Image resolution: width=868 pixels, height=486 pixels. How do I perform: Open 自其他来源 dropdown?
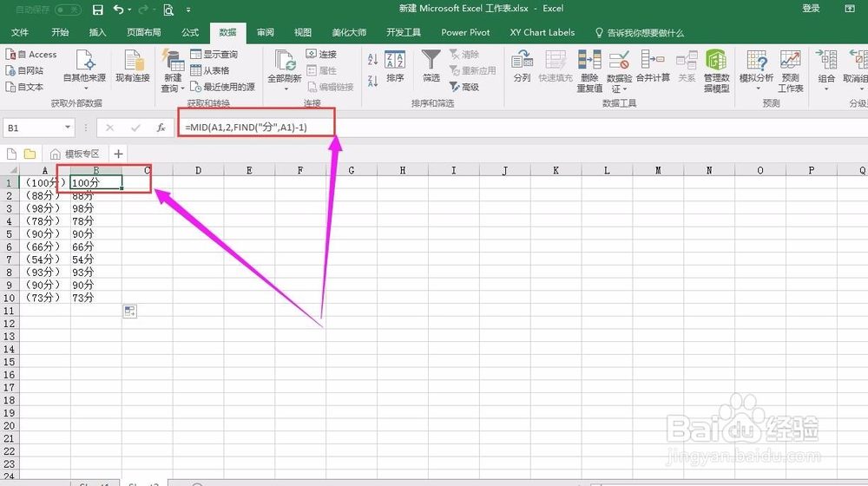pyautogui.click(x=84, y=70)
